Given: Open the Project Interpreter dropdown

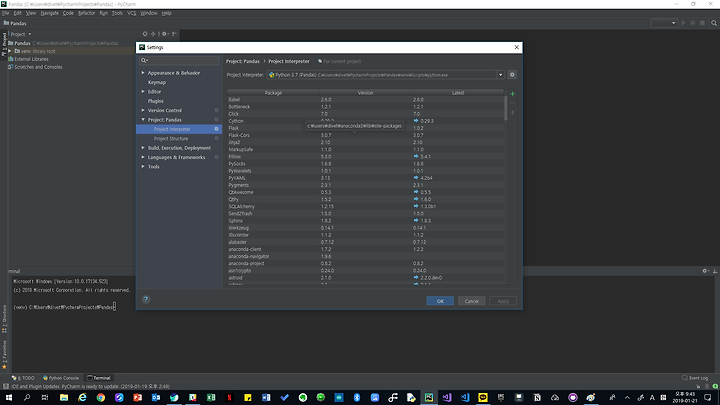Looking at the screenshot, I should 500,75.
